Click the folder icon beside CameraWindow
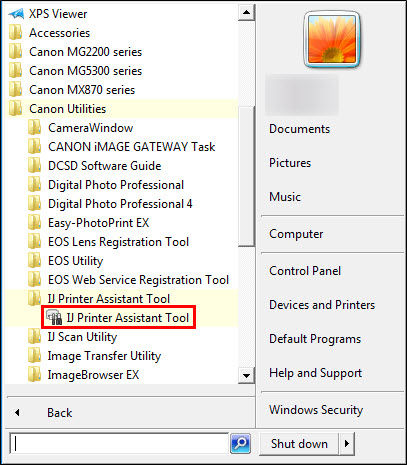This screenshot has height=465, width=407. [34, 128]
